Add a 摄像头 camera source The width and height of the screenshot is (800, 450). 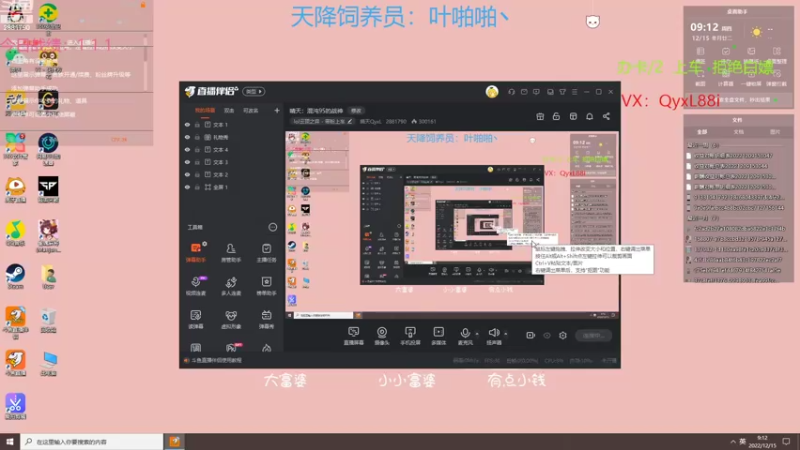pos(382,336)
